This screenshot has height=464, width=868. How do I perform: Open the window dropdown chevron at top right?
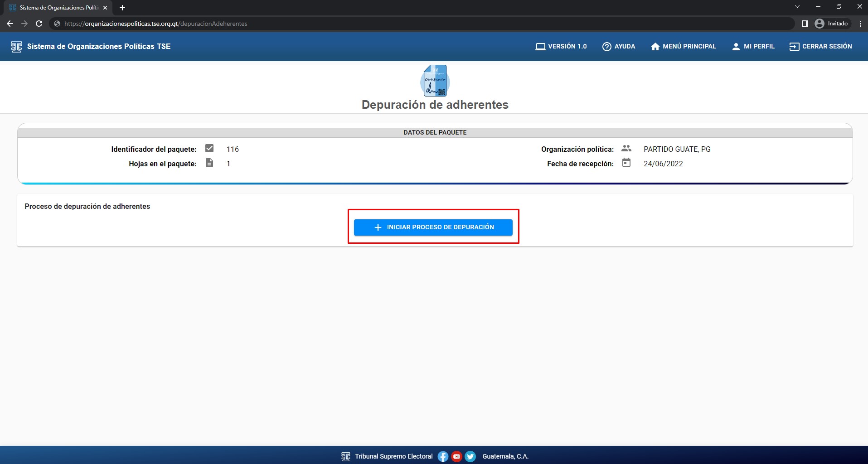797,6
